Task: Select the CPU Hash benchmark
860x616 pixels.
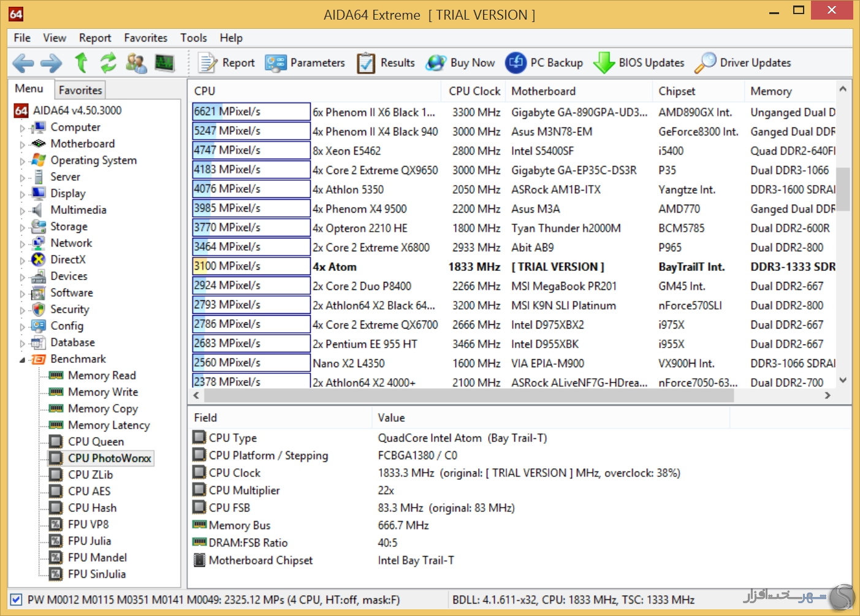Action: point(92,508)
